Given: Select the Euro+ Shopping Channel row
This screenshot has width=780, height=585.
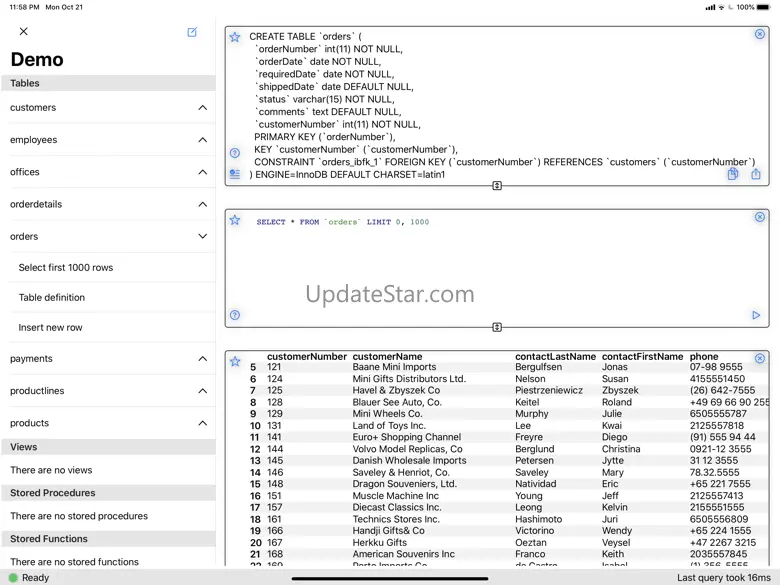Looking at the screenshot, I should click(x=507, y=437).
